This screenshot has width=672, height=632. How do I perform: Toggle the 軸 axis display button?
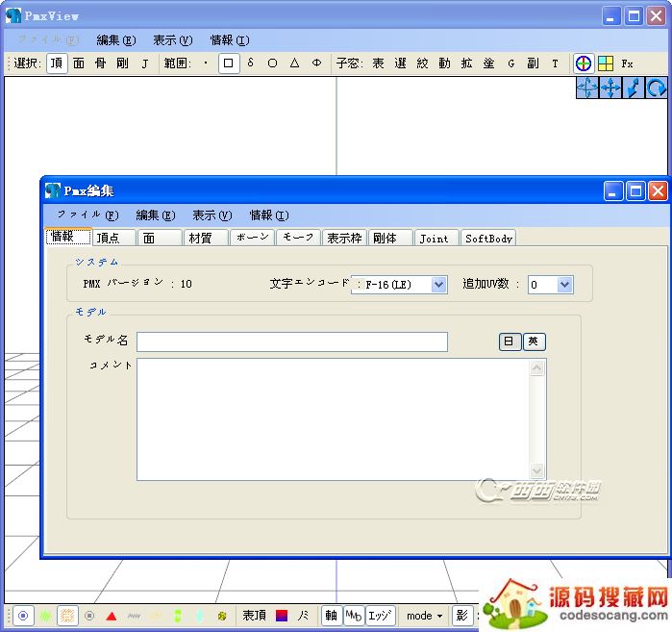331,616
